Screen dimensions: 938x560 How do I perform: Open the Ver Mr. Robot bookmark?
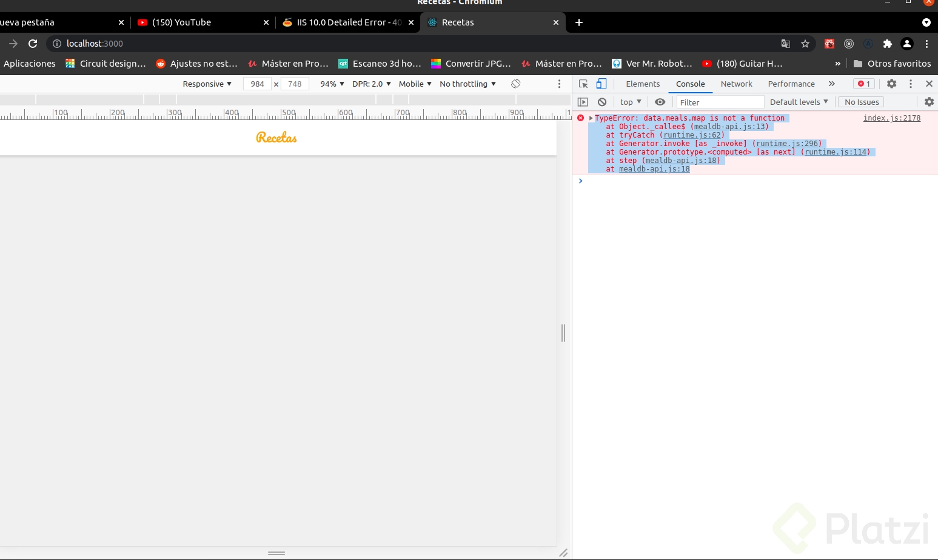click(x=652, y=64)
